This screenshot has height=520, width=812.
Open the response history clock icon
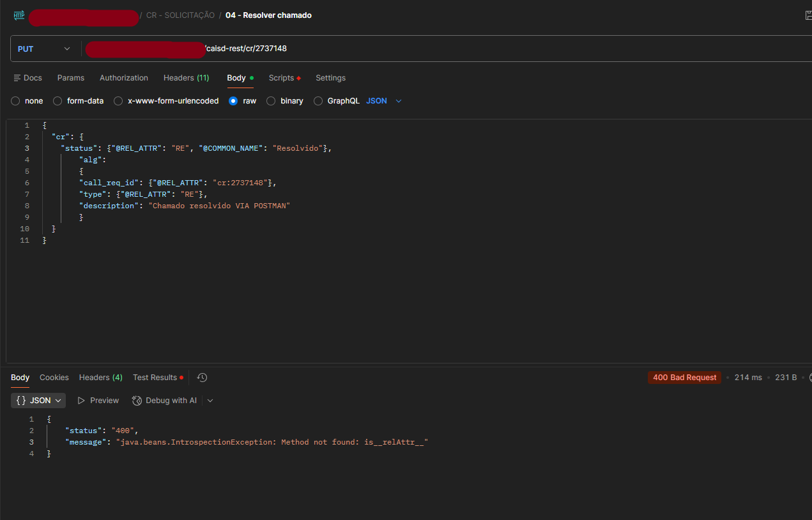click(x=202, y=378)
